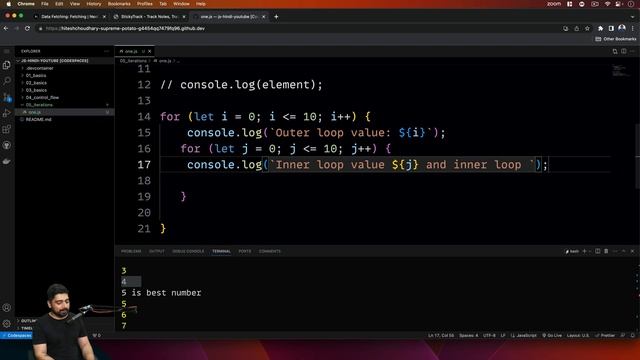The image size is (640, 360).
Task: Click the address bar URL
Action: [x=125, y=29]
